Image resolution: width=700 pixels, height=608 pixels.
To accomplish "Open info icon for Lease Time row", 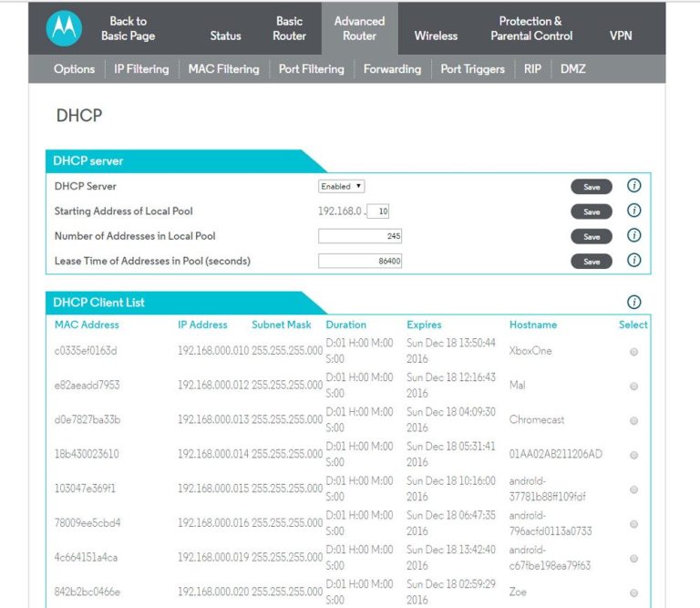I will 634,261.
